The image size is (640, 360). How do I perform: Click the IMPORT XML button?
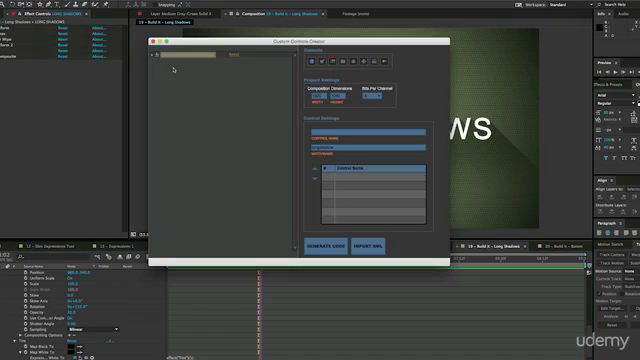point(368,246)
